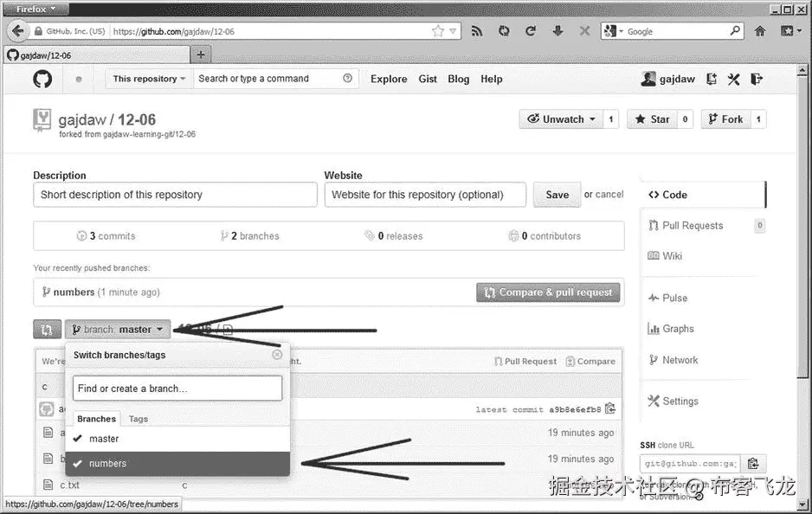Click the search magnifier in Google box

(735, 31)
